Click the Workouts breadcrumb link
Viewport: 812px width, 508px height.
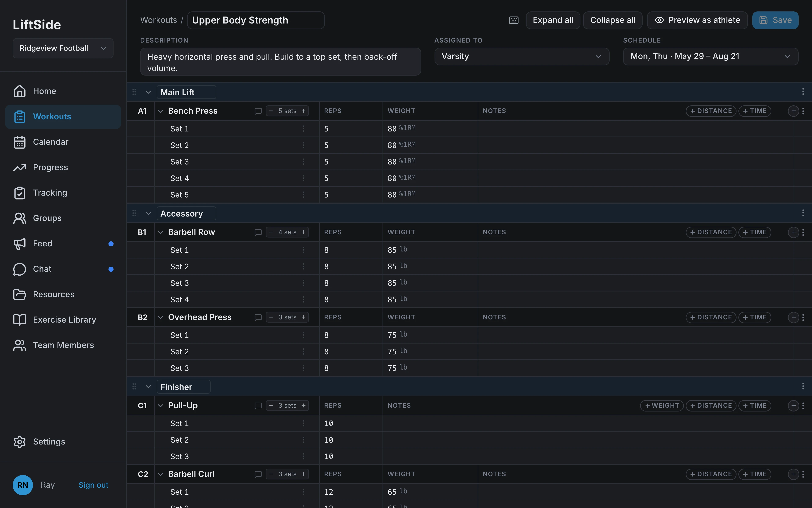click(158, 20)
